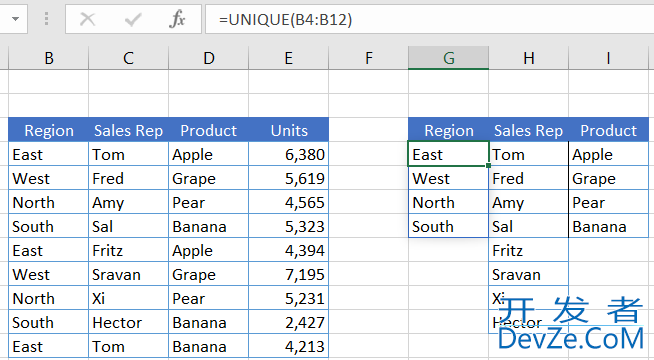Click the Sales Rep header in column H
Image resolution: width=654 pixels, height=360 pixels.
(528, 130)
